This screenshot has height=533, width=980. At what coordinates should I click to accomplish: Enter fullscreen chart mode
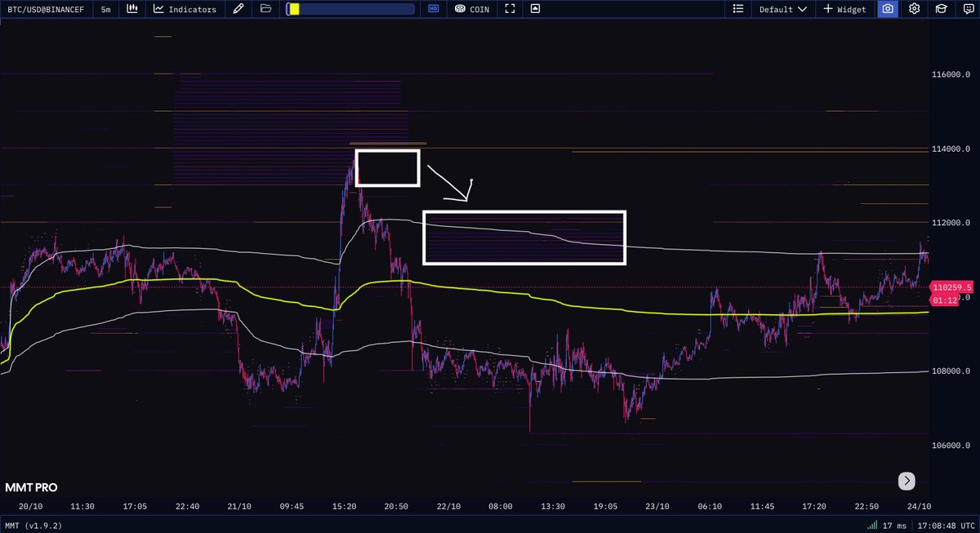point(509,9)
